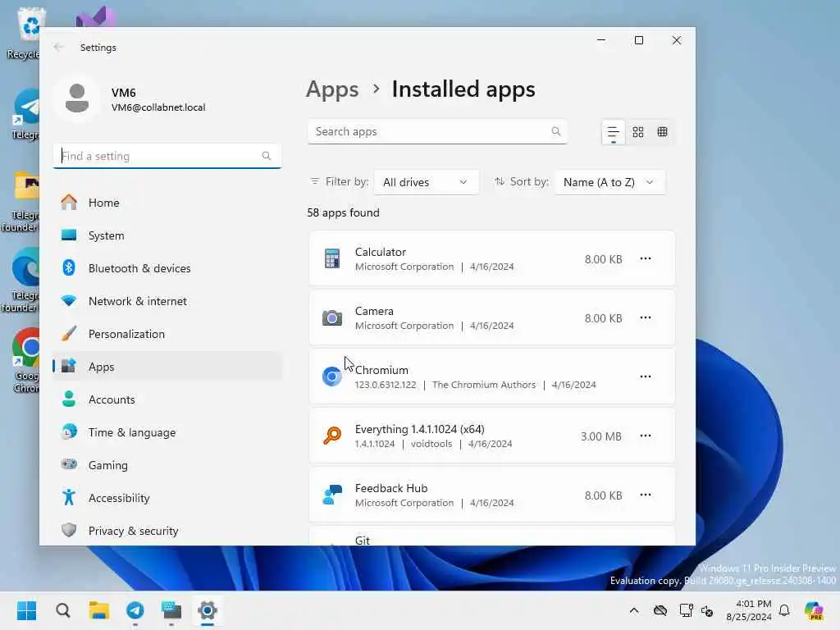Show hidden system tray icons chevron
840x630 pixels.
pos(634,610)
